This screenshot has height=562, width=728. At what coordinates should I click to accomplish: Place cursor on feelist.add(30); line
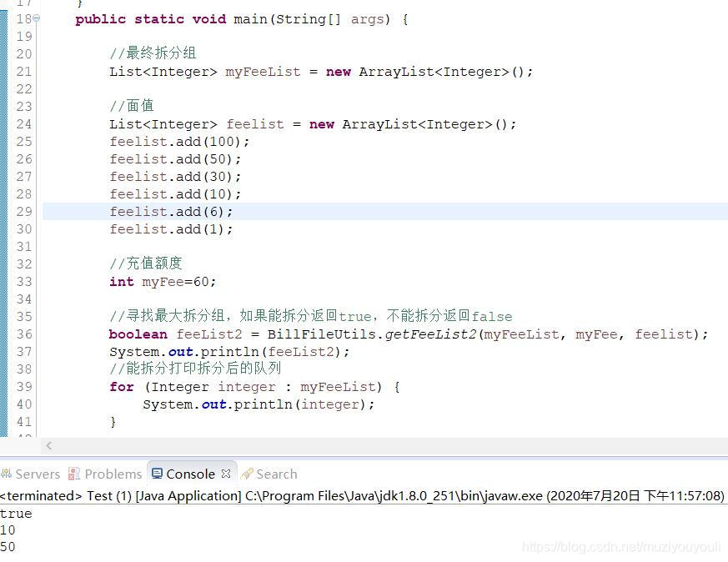pos(175,177)
